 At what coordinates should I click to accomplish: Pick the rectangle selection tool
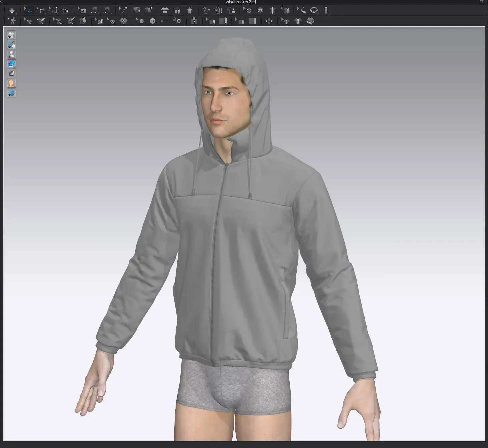[x=42, y=10]
